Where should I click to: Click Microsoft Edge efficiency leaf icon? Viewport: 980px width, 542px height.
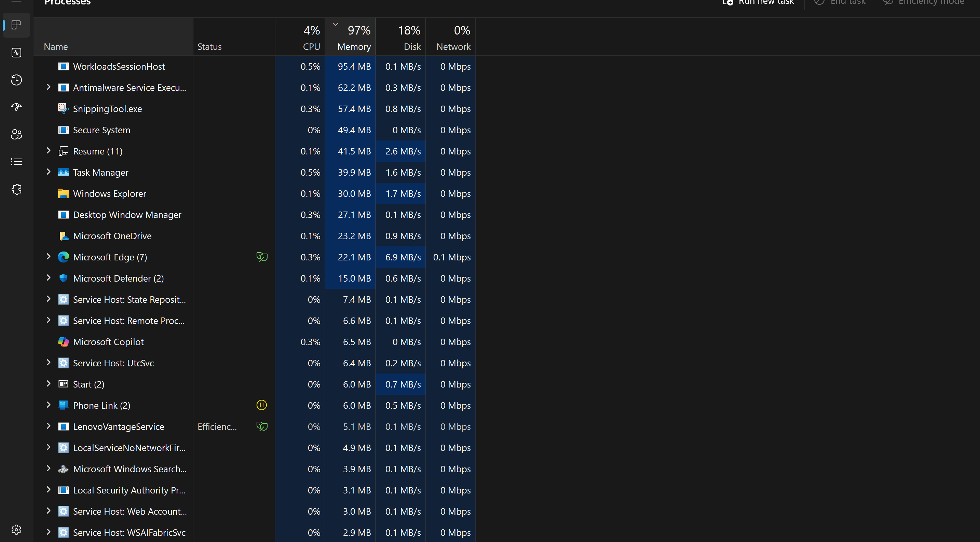262,257
